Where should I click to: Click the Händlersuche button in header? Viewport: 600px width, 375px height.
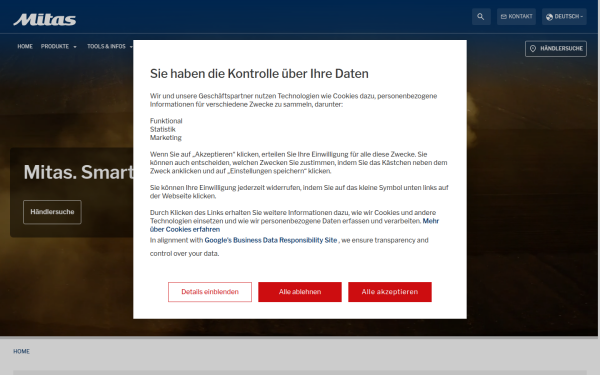tap(556, 49)
